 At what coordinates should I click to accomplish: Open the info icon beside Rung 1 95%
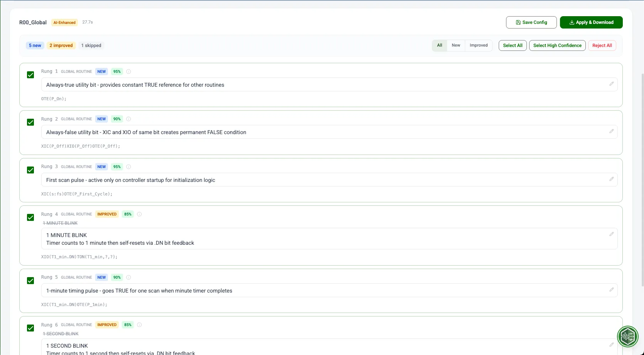[129, 71]
